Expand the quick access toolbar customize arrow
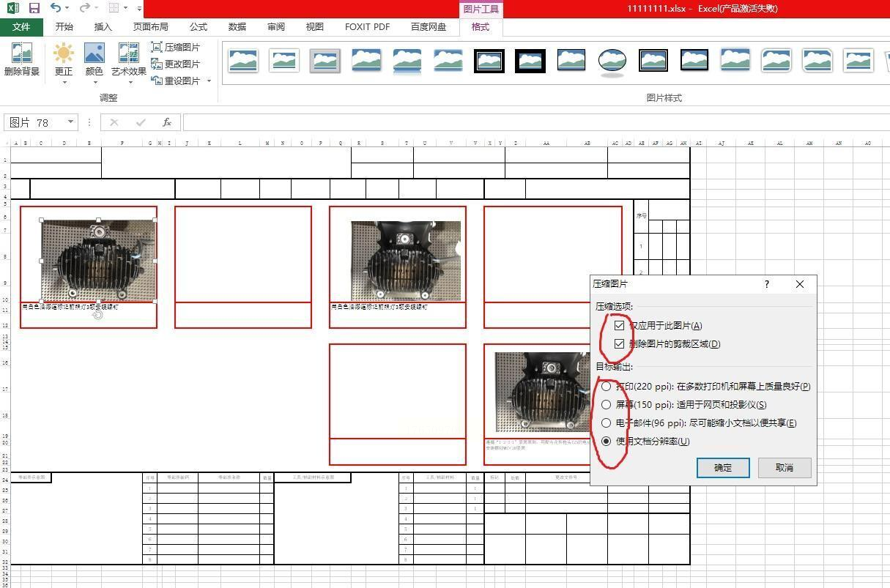 tap(139, 9)
